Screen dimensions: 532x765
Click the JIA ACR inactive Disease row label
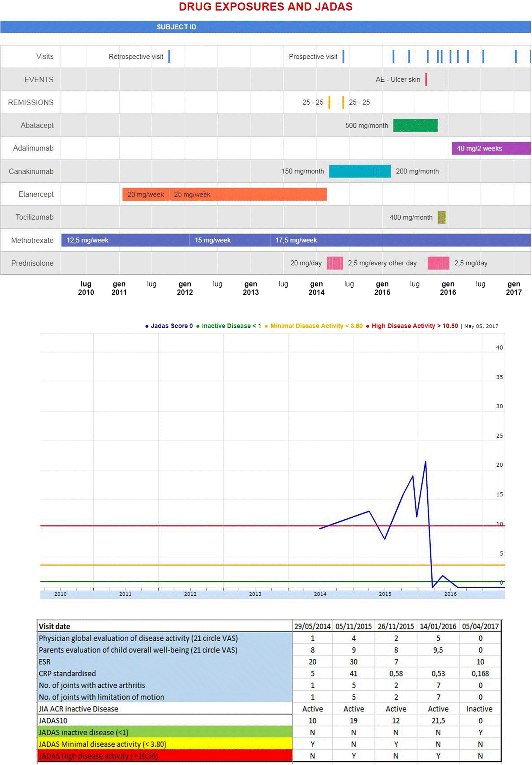(x=78, y=709)
